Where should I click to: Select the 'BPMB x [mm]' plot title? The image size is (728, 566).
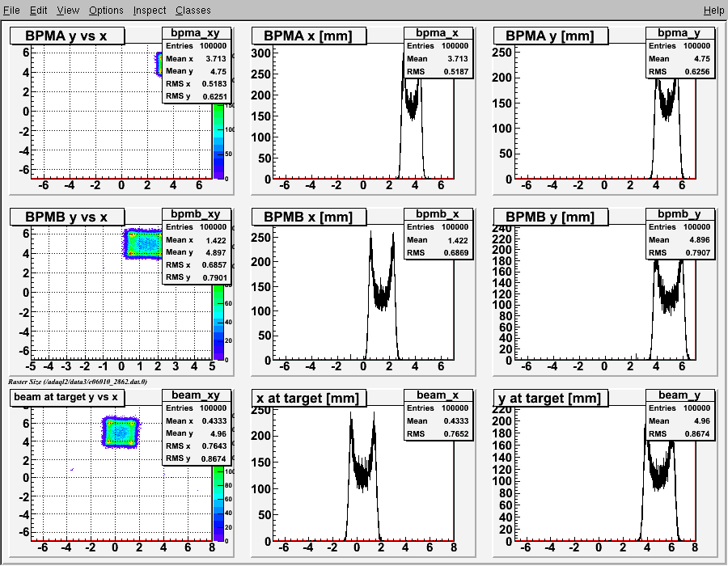[x=309, y=217]
